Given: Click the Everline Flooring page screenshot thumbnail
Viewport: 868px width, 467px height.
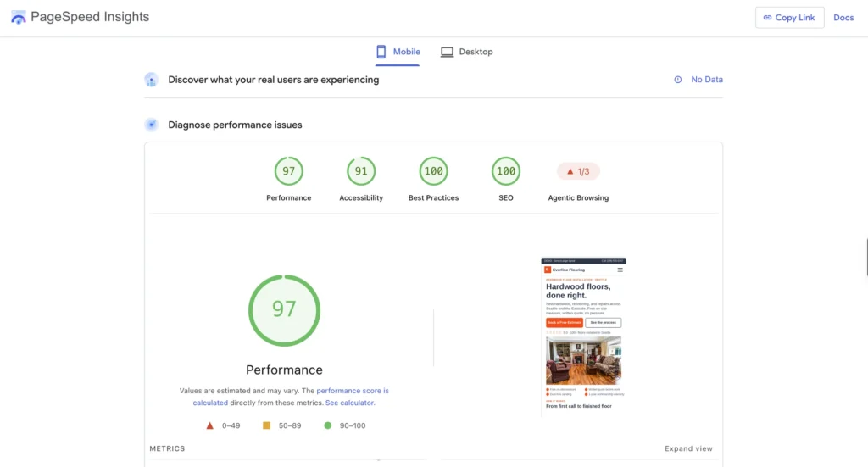Looking at the screenshot, I should click(583, 337).
